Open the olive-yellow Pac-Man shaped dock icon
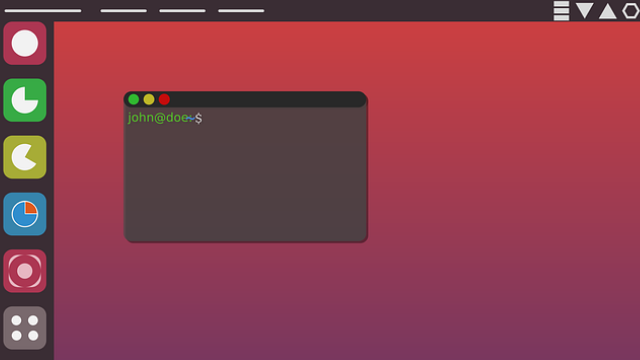This screenshot has height=360, width=640. 25,157
